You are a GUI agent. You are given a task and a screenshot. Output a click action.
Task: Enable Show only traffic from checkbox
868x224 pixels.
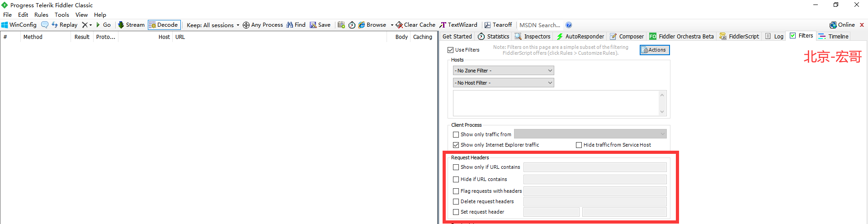pyautogui.click(x=456, y=134)
